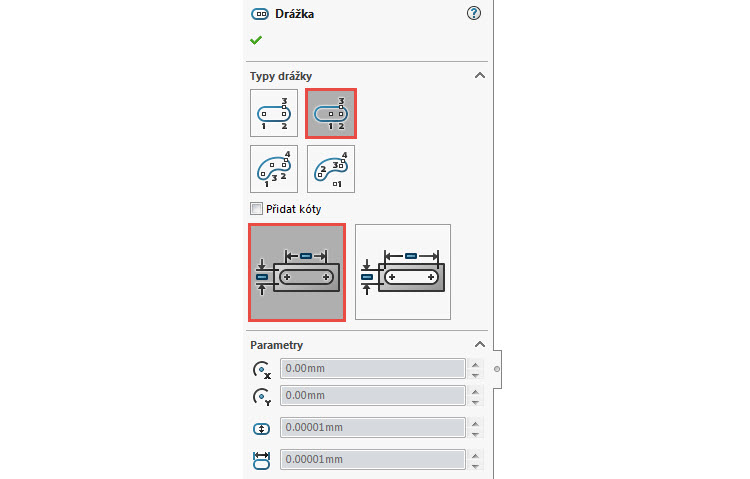Increase X coordinate with the up arrow
Image resolution: width=750 pixels, height=479 pixels.
474,363
